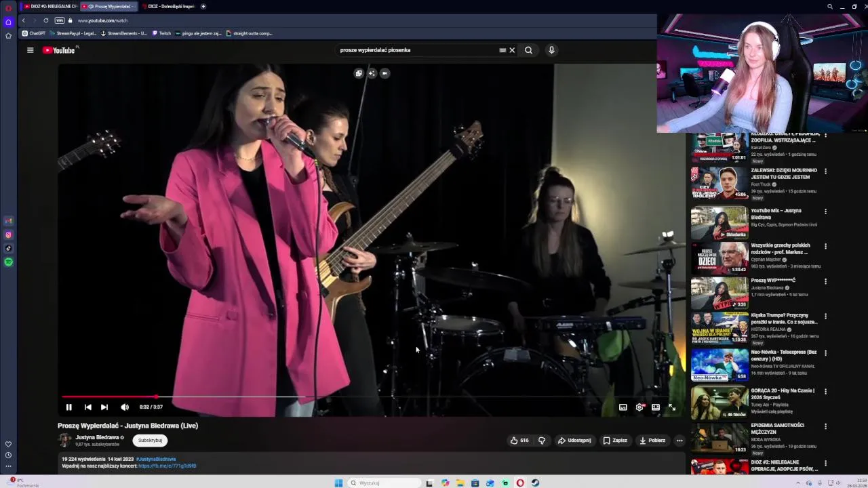This screenshot has height=488, width=868.
Task: Open the Justyna Biedrawa channel avatar
Action: [x=65, y=441]
